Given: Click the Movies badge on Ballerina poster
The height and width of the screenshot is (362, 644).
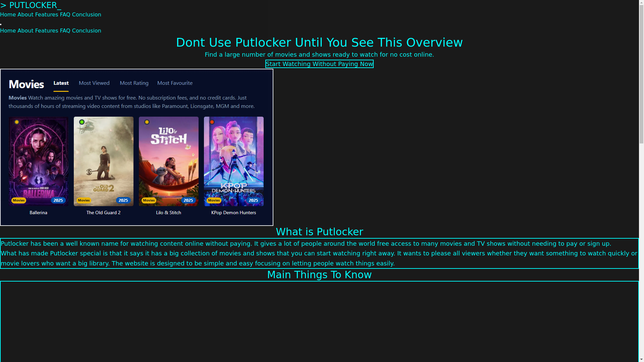Looking at the screenshot, I should pos(19,200).
